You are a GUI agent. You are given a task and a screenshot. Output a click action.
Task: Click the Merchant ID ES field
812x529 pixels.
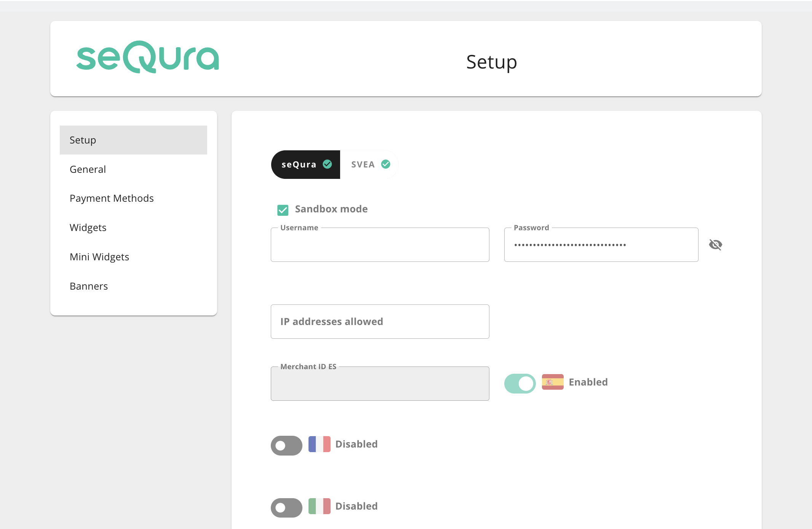(x=380, y=384)
